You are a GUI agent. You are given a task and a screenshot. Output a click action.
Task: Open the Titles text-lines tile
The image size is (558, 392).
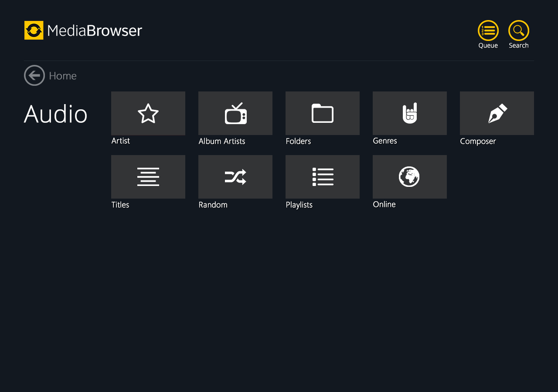pyautogui.click(x=148, y=177)
